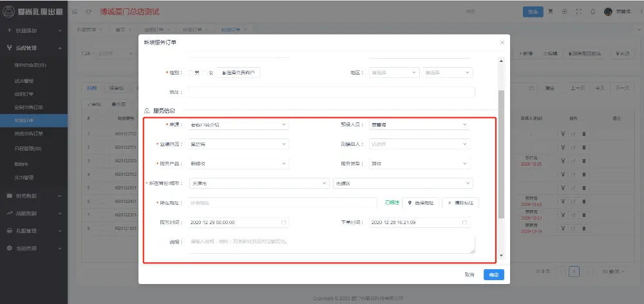
Task: Open the 服务产品 dropdown
Action: coord(238,164)
